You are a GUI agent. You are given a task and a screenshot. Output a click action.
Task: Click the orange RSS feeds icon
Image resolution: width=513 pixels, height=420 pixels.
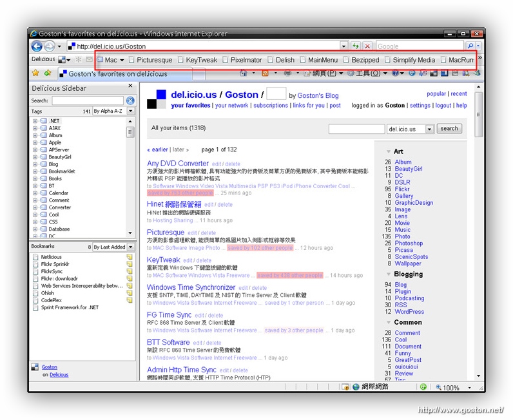point(265,73)
